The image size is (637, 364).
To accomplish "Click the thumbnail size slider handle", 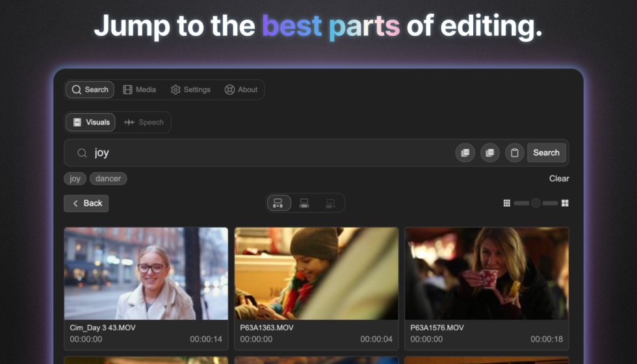I will point(536,203).
